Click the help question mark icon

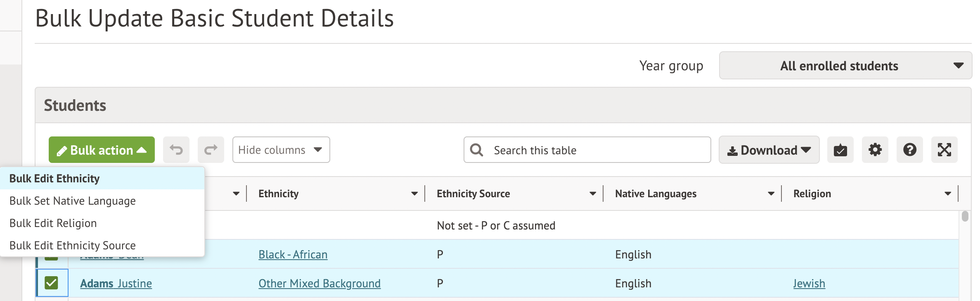909,150
